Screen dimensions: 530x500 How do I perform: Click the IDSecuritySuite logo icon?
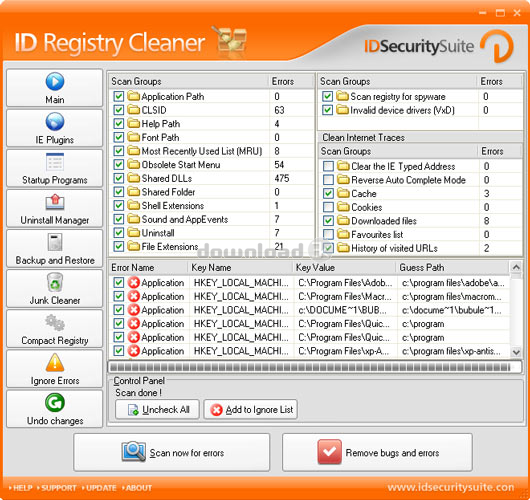(x=497, y=46)
